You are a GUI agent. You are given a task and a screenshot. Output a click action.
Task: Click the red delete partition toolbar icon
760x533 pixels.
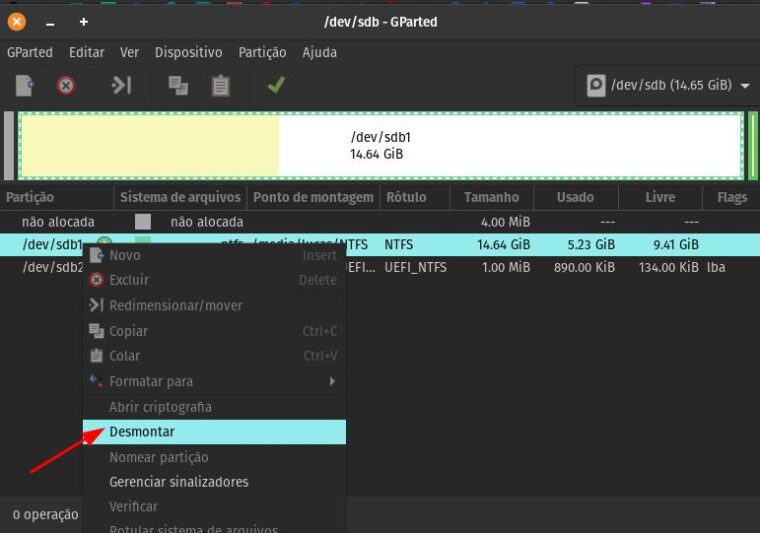66,86
